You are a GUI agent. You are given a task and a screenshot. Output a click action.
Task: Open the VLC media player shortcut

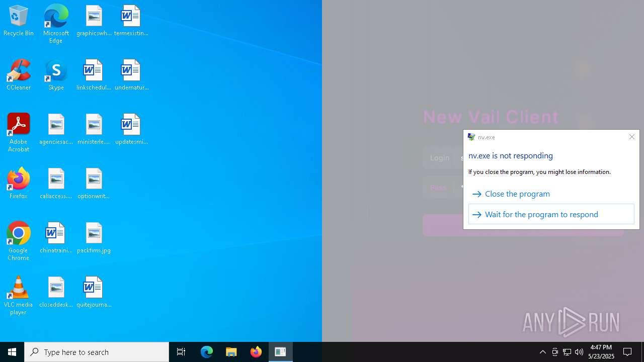(19, 296)
